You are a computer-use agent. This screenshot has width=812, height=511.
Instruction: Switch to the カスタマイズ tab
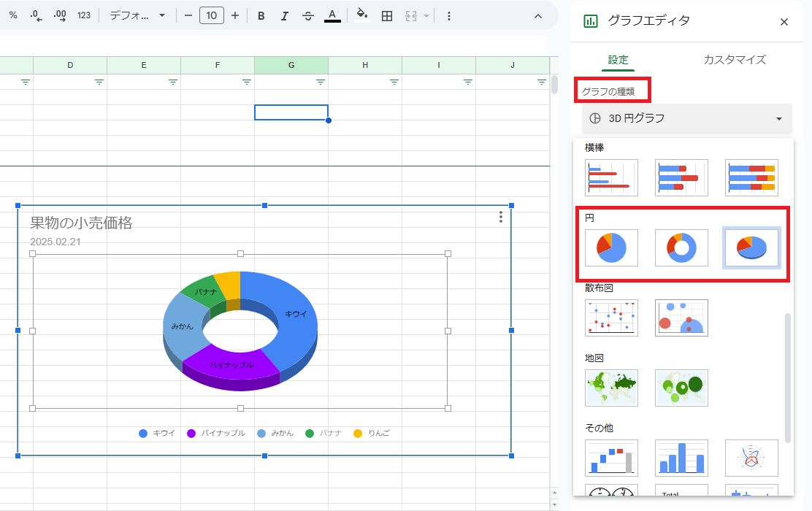coord(735,60)
